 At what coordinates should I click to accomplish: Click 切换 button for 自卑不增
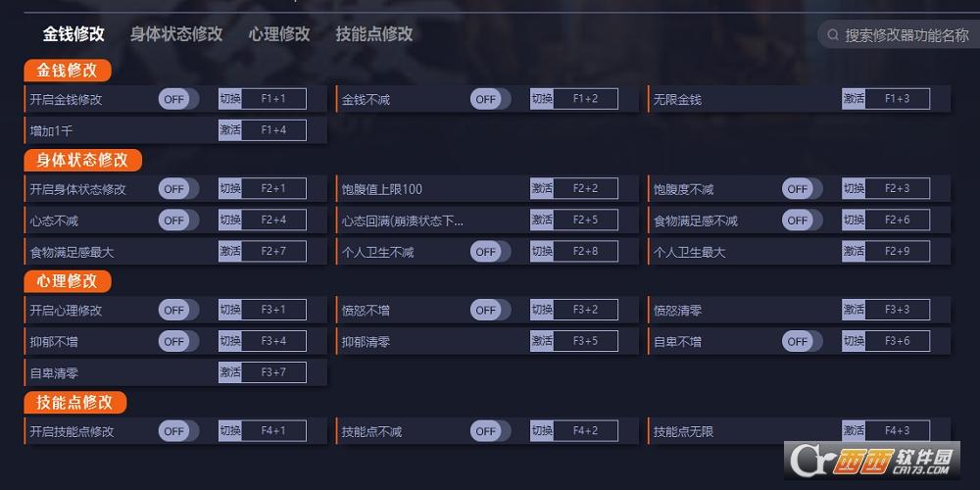854,342
